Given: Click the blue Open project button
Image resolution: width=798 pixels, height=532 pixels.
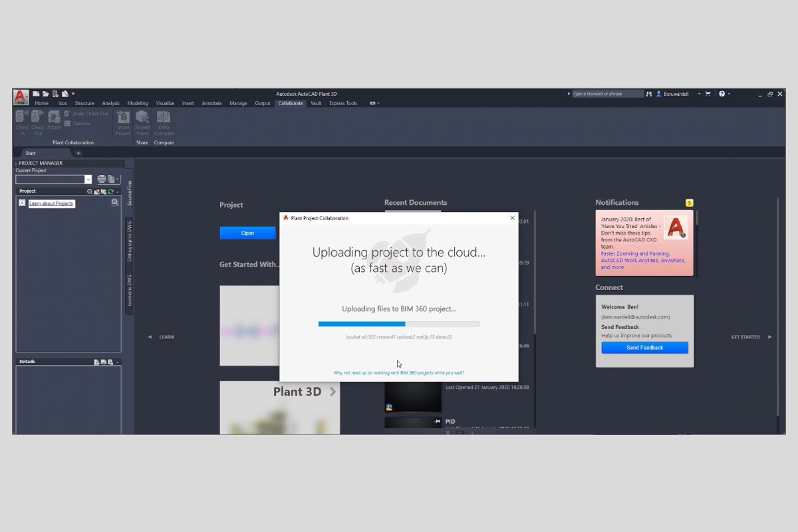Looking at the screenshot, I should 247,233.
